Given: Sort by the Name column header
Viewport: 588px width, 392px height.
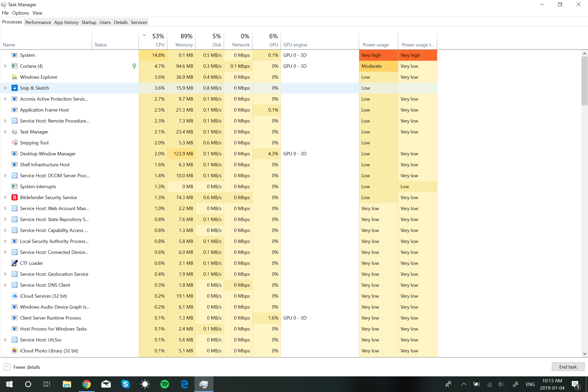Looking at the screenshot, I should tap(46, 40).
